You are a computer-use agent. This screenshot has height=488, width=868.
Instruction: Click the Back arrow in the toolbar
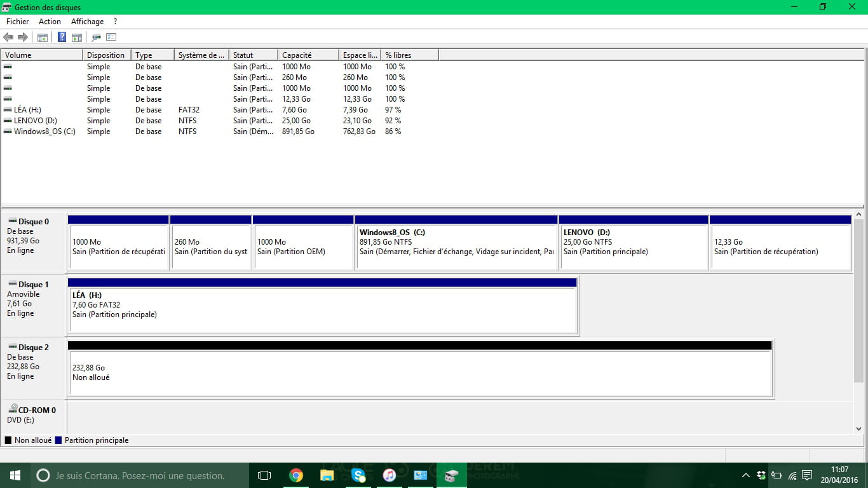coord(8,37)
